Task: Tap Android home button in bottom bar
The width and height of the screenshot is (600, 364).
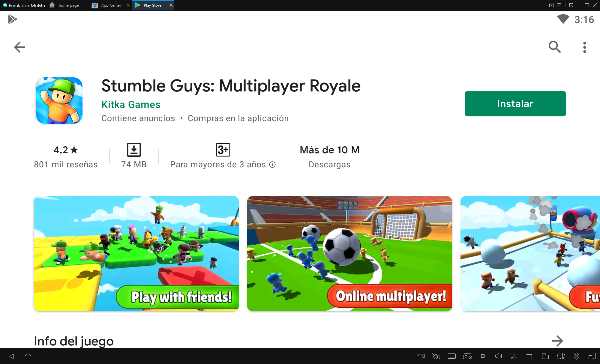Action: point(28,356)
